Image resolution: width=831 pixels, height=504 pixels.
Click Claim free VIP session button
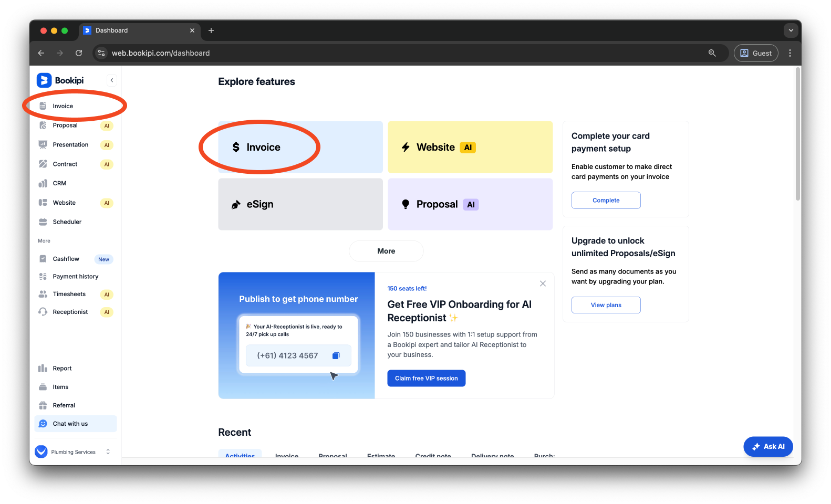pyautogui.click(x=427, y=378)
